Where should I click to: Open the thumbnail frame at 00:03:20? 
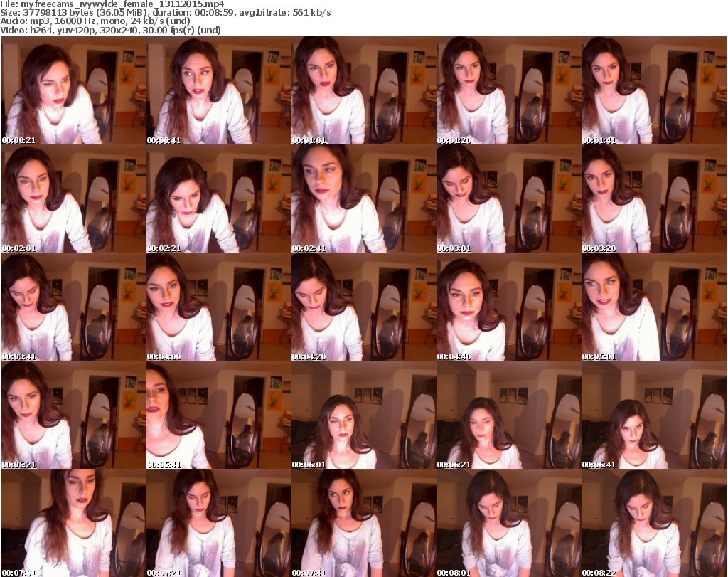point(654,198)
